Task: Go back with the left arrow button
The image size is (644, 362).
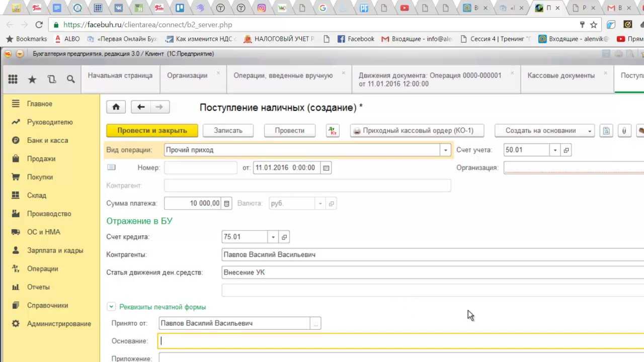Action: pyautogui.click(x=141, y=107)
